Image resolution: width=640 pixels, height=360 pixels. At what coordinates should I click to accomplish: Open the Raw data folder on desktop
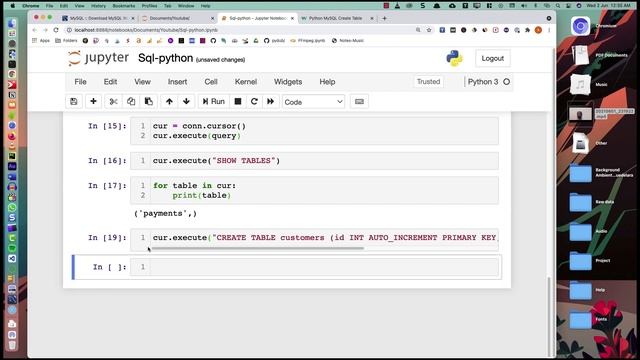(580, 202)
